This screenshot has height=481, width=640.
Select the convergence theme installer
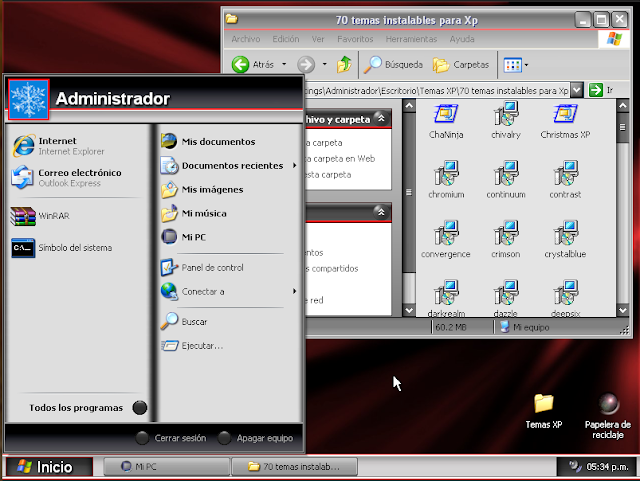446,240
